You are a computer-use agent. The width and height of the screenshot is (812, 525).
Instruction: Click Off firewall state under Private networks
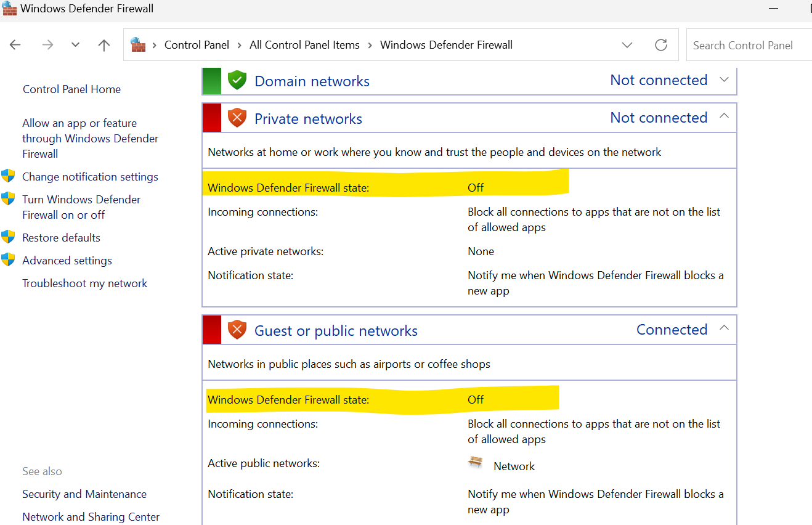click(476, 188)
